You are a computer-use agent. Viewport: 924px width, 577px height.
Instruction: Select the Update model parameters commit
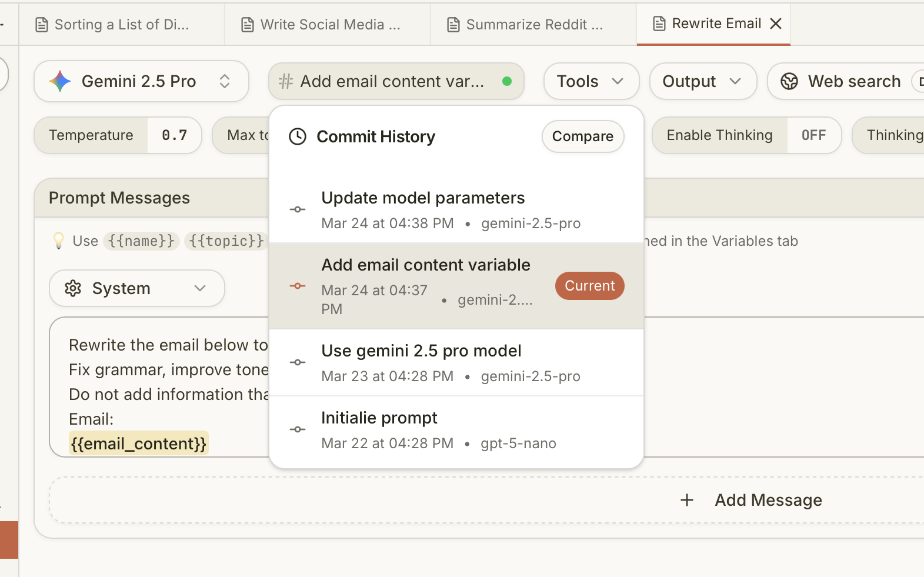(x=456, y=209)
